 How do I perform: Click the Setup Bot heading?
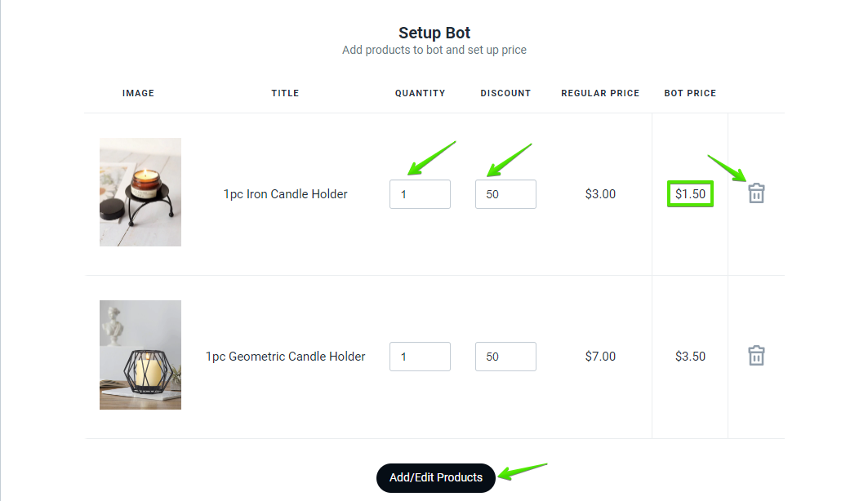click(434, 33)
